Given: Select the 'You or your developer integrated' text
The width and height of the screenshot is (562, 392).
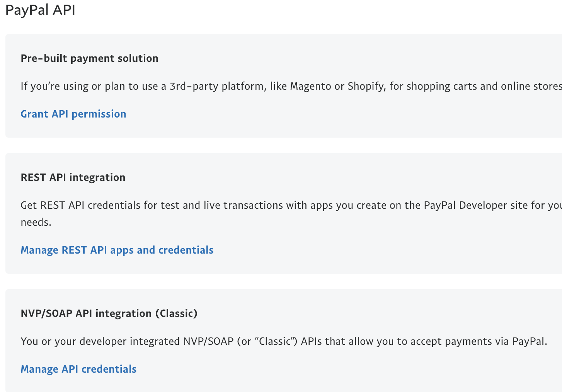Looking at the screenshot, I should click(284, 341).
